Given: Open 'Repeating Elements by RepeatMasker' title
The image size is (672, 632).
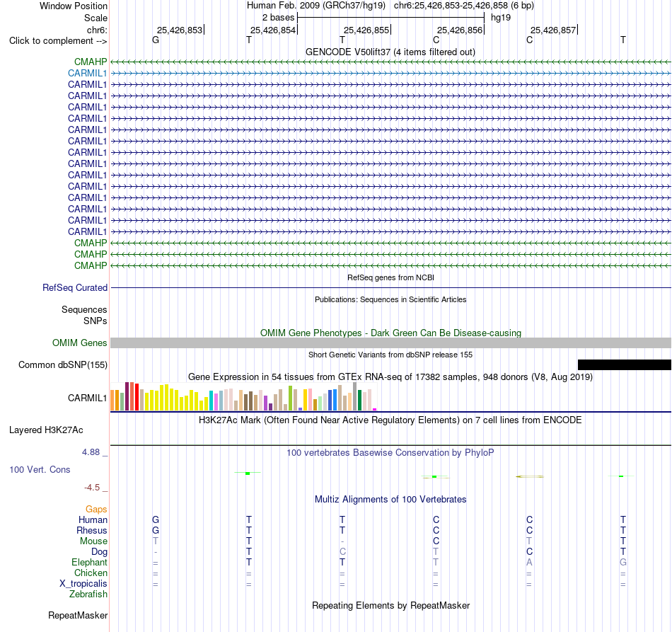Looking at the screenshot, I should coord(390,605).
